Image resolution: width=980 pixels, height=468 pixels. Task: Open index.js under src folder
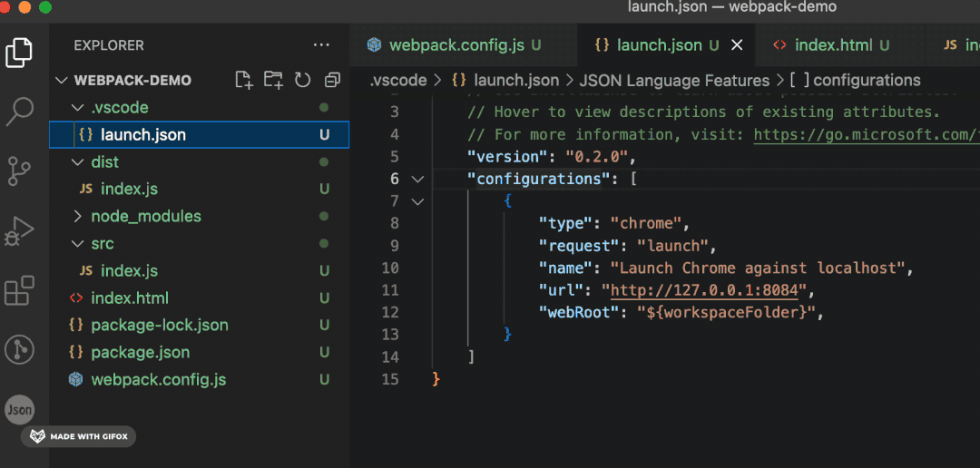point(200,270)
